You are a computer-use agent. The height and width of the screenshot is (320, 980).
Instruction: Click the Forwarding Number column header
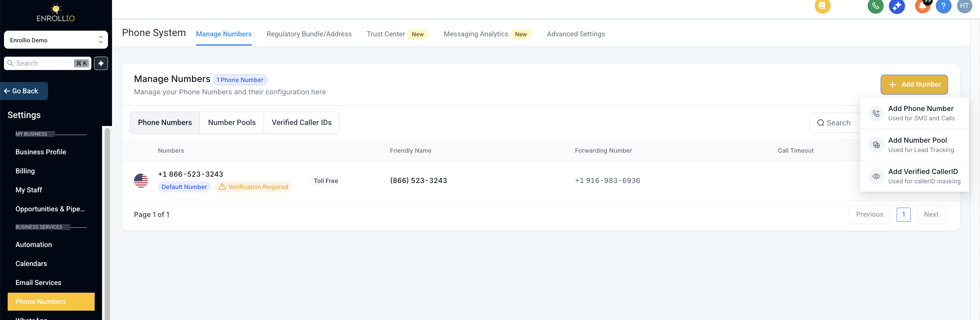tap(603, 151)
